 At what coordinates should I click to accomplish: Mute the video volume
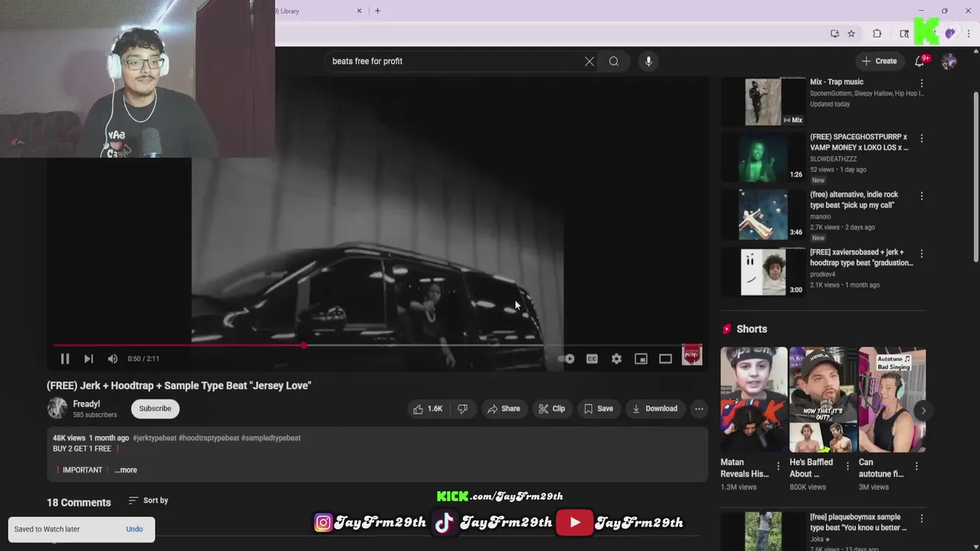(113, 359)
